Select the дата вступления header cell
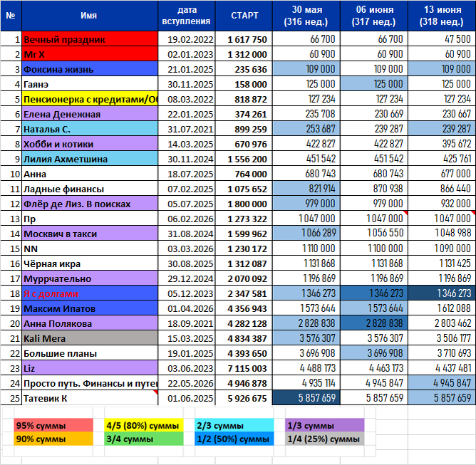476x465 pixels. 187,16
